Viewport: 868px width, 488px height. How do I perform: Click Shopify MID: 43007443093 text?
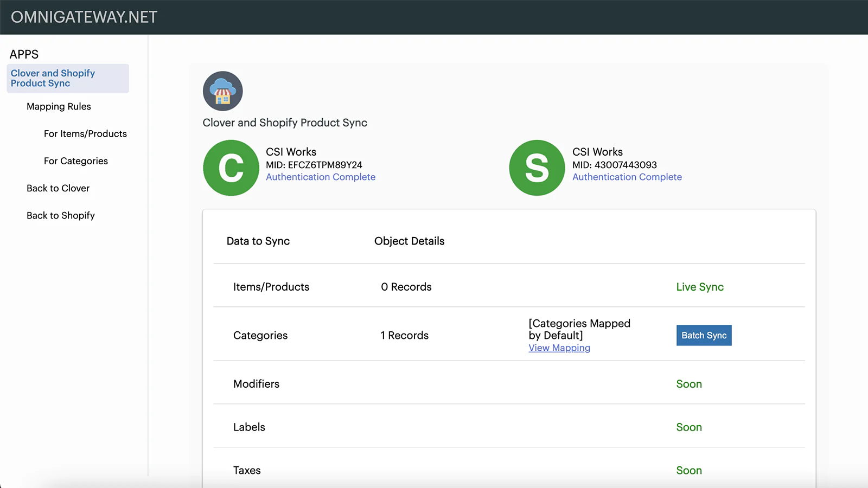tap(615, 165)
